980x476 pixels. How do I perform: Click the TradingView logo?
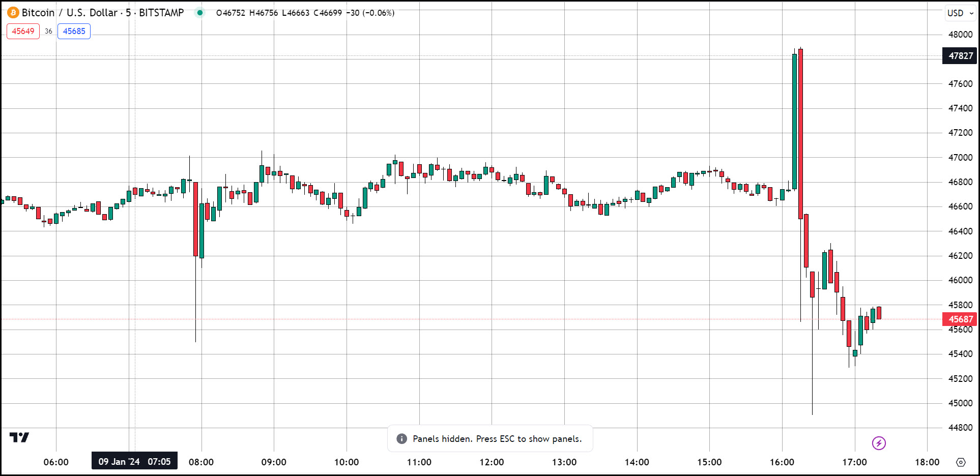coord(19,437)
